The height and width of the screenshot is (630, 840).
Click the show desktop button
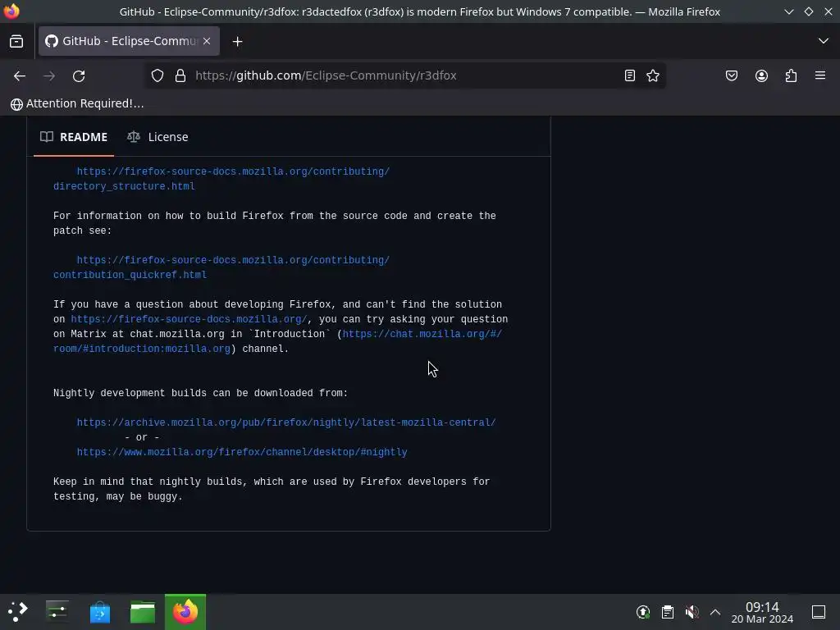point(819,612)
